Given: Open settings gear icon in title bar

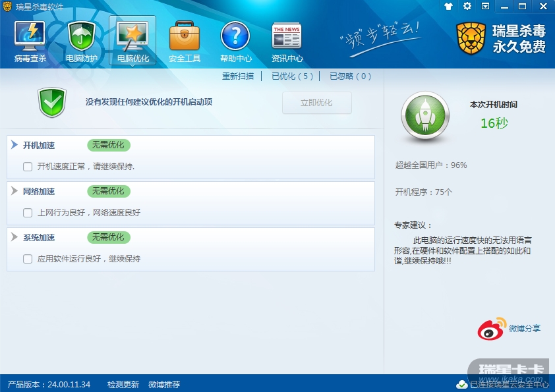Looking at the screenshot, I should (467, 6).
